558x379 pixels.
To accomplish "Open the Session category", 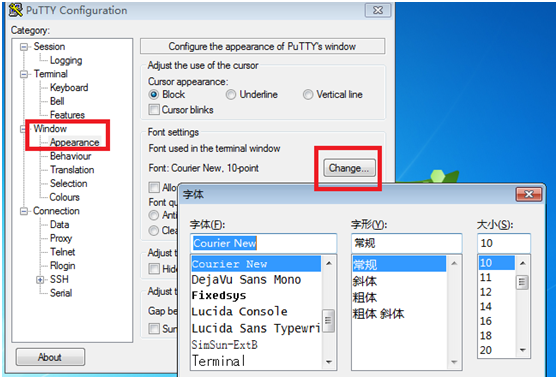I will [x=49, y=47].
